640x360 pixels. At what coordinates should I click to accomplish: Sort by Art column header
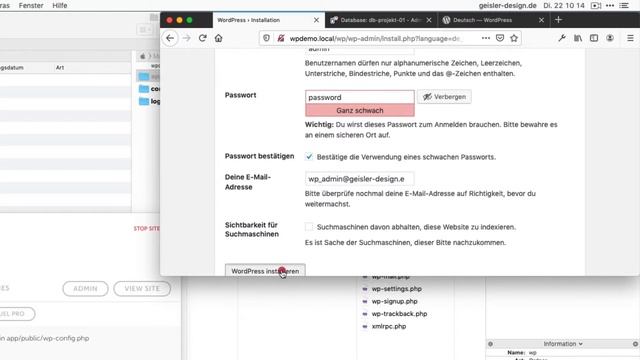point(60,68)
